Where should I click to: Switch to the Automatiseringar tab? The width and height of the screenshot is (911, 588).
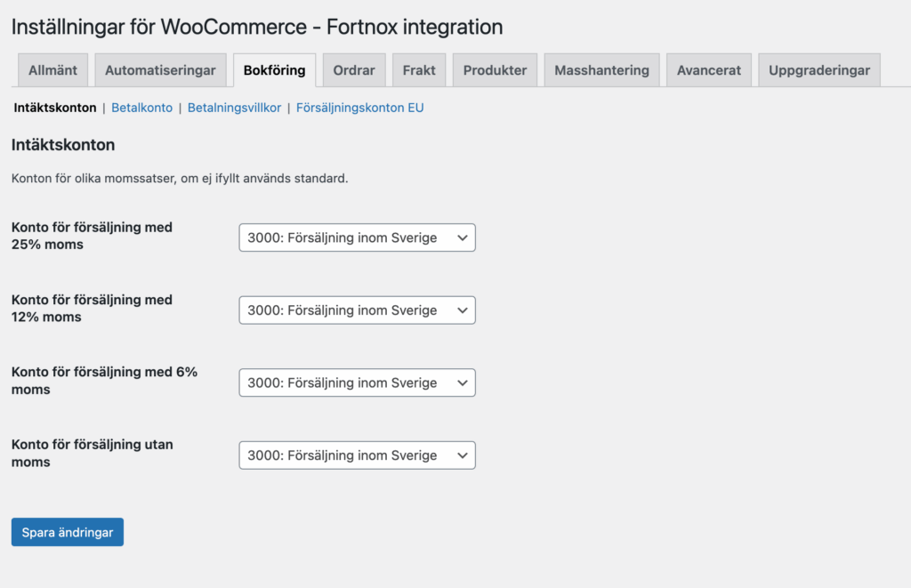point(160,70)
